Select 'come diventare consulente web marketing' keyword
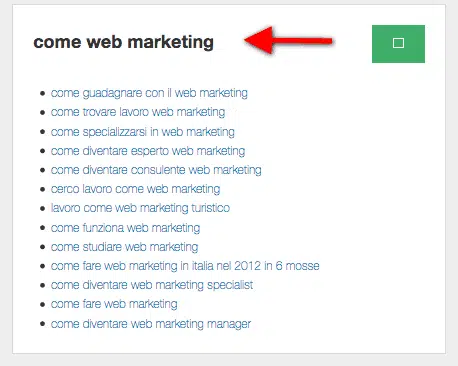Viewport: 458px width, 366px height. point(156,170)
